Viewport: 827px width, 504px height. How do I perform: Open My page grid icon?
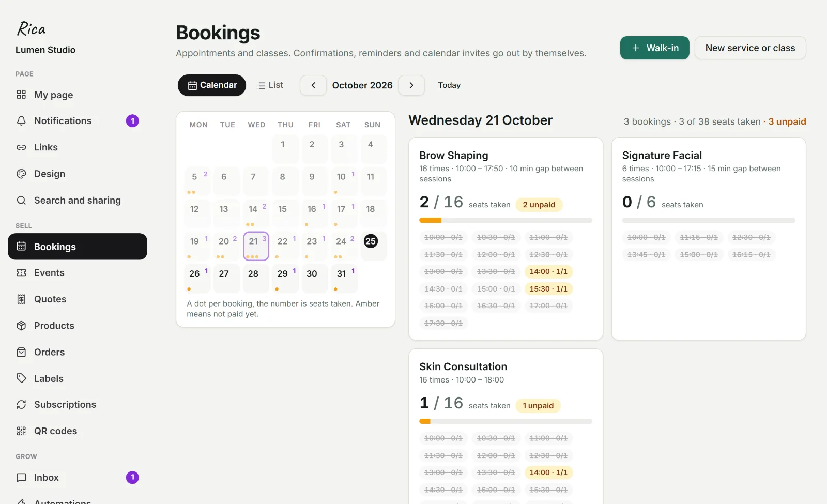pos(21,95)
